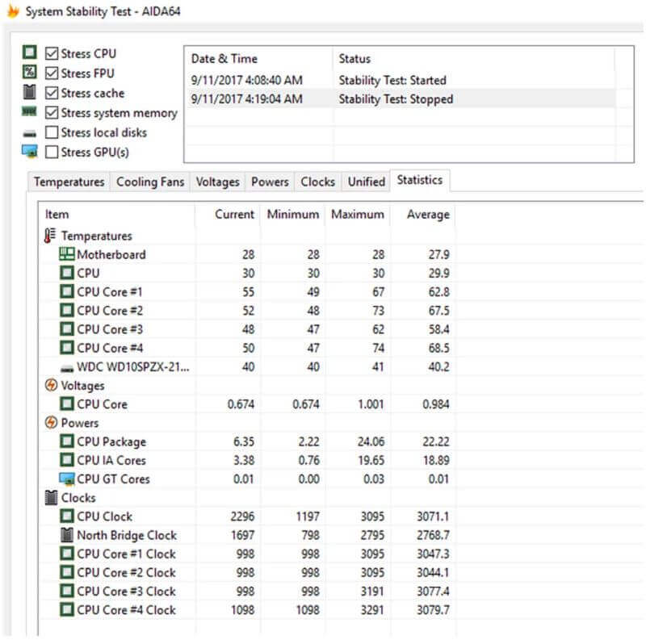Click the CPU Core #1 temperature icon
This screenshot has width=646, height=644.
[x=67, y=291]
